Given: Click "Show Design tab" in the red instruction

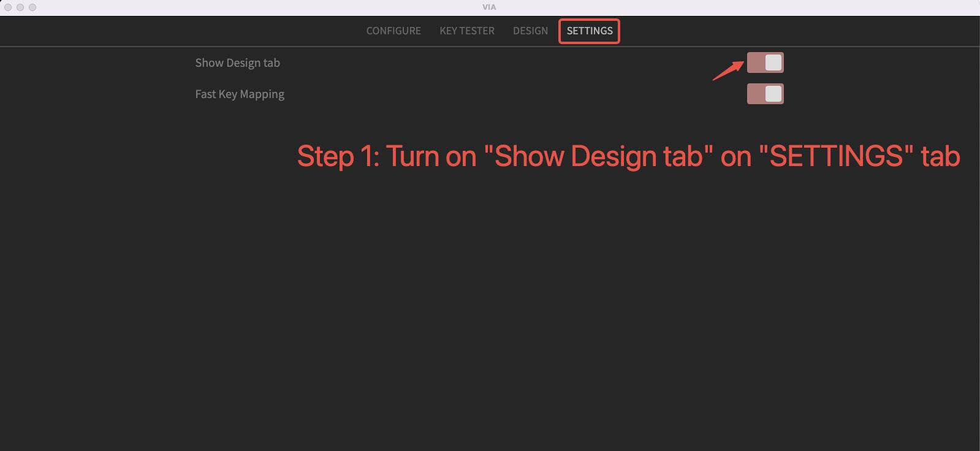Looking at the screenshot, I should pyautogui.click(x=598, y=156).
